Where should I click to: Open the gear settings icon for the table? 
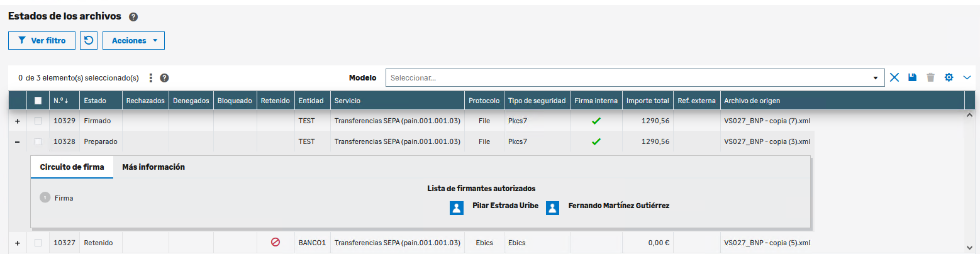click(949, 77)
